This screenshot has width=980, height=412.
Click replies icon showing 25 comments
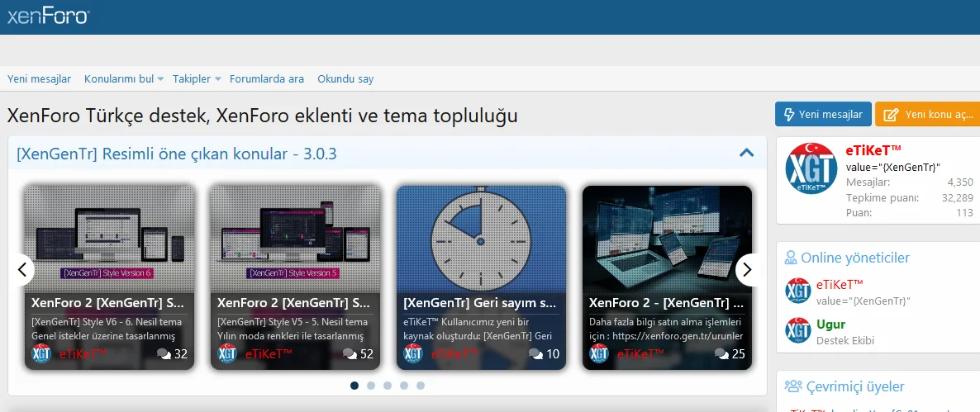(721, 354)
